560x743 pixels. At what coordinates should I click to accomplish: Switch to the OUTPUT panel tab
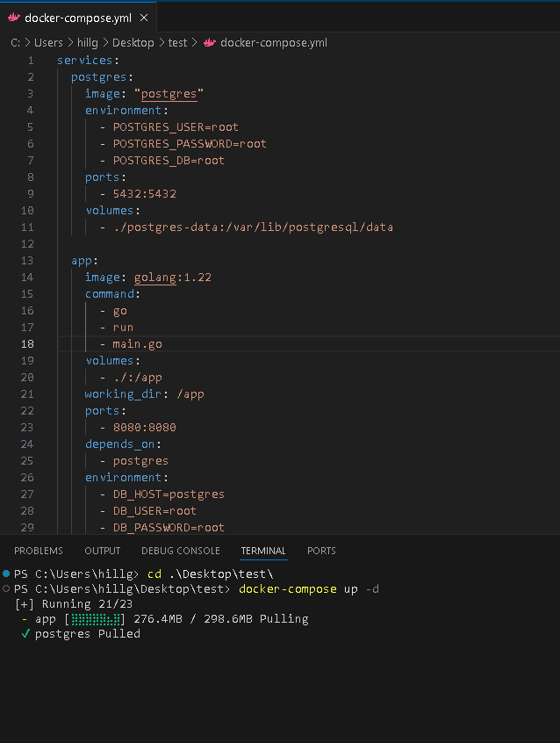pos(103,551)
